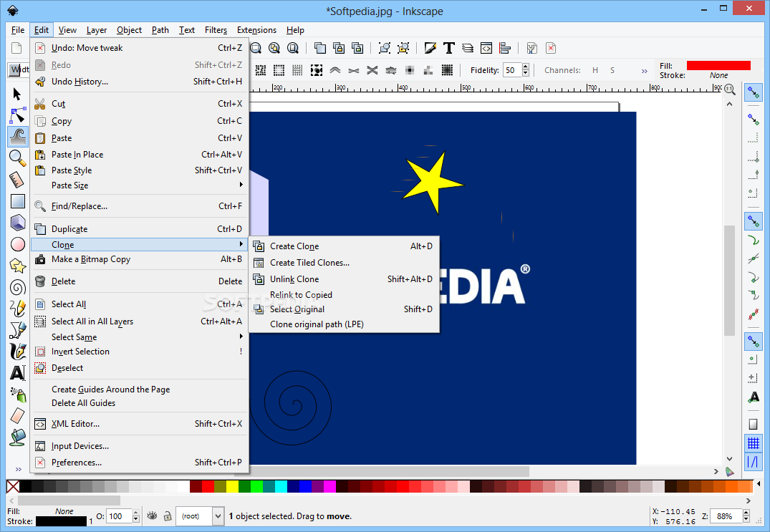Toggle layer lock icon
The image size is (770, 532).
168,516
